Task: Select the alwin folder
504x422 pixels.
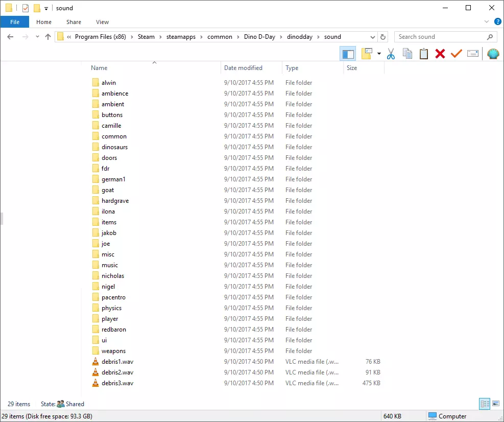Action: (x=109, y=83)
